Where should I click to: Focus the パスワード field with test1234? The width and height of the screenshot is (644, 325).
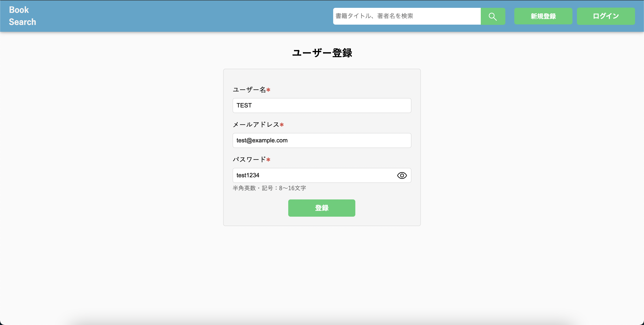click(313, 175)
